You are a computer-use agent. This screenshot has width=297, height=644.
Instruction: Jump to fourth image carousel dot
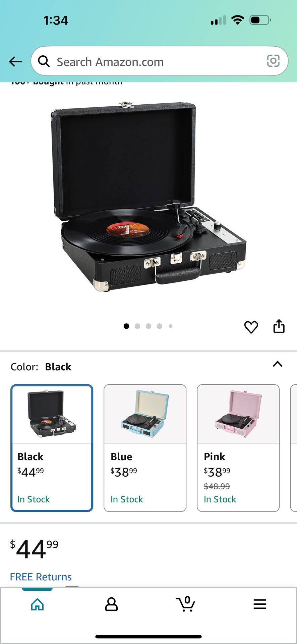click(x=160, y=326)
